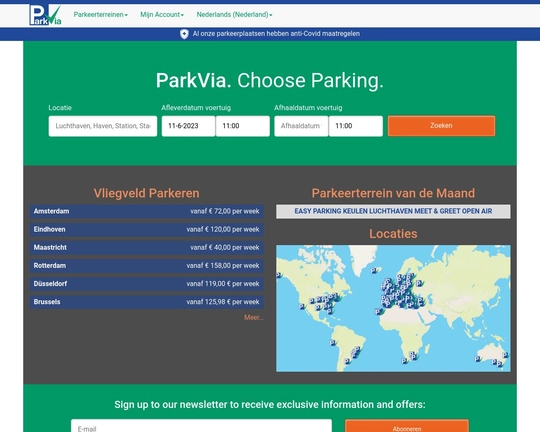The height and width of the screenshot is (432, 540).
Task: Click the Vliegveld Parkeren heading
Action: [147, 193]
